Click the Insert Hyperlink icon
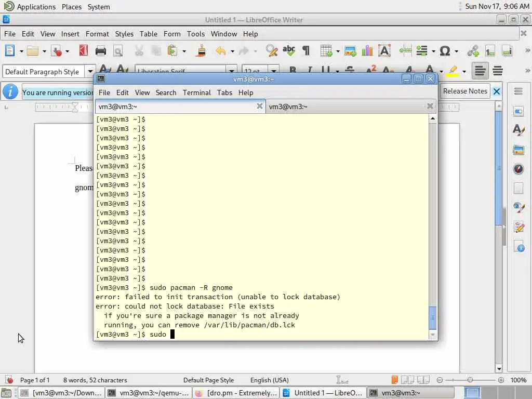The height and width of the screenshot is (399, 532). 473,51
